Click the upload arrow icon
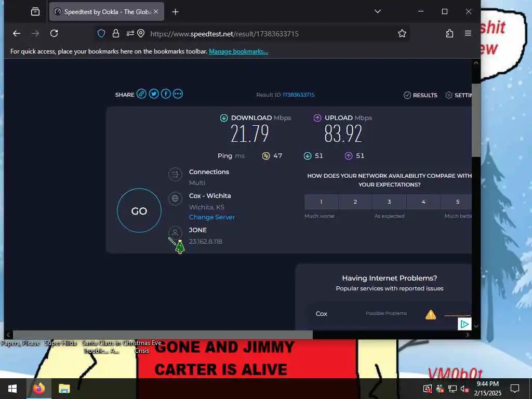532x399 pixels. click(317, 118)
